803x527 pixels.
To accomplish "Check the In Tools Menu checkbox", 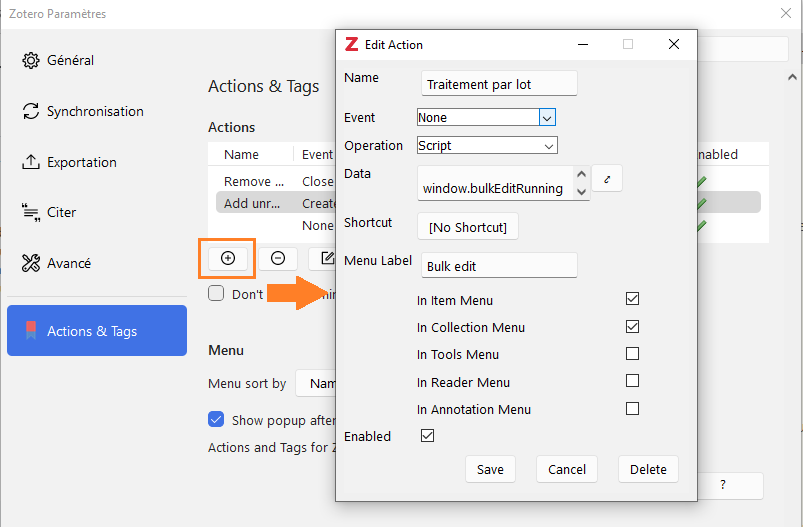I will click(x=632, y=353).
